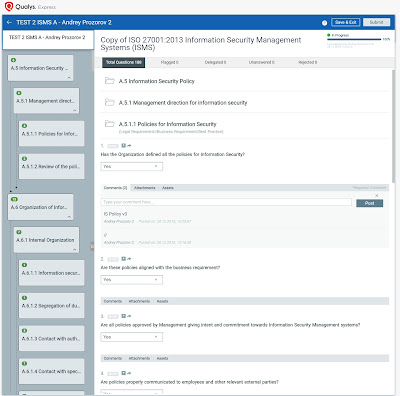Post the comment with the Post button

(369, 203)
